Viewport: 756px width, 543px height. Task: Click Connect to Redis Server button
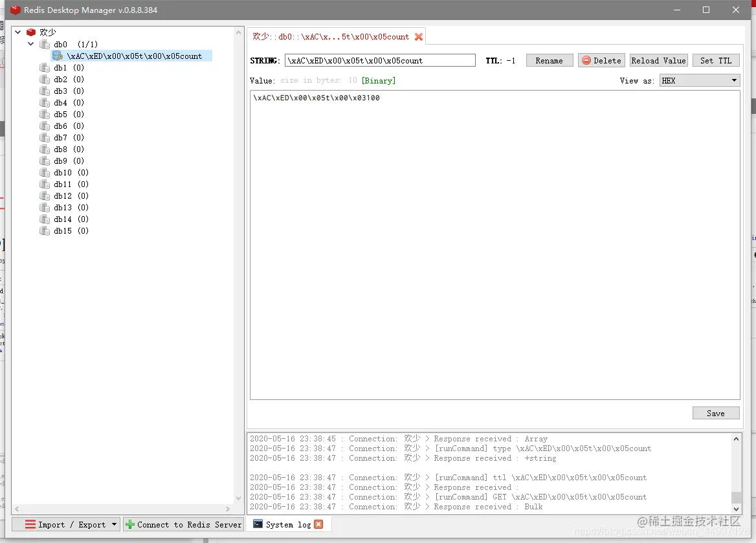183,524
